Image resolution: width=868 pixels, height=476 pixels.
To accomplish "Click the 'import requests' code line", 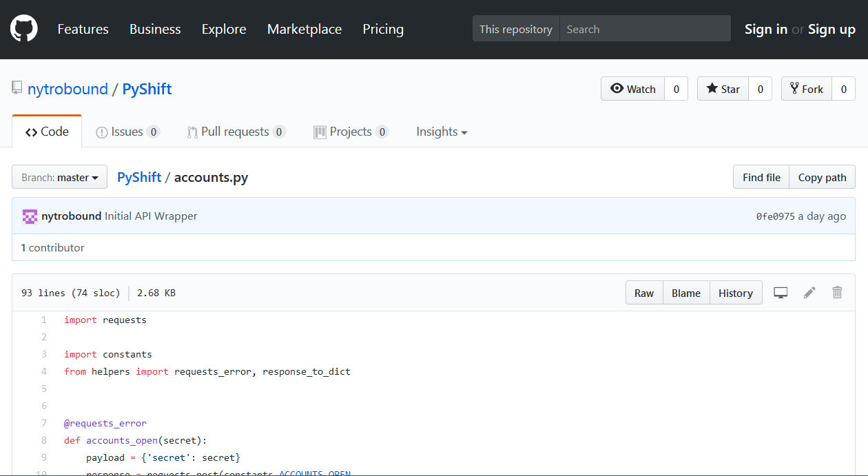I will coord(105,320).
